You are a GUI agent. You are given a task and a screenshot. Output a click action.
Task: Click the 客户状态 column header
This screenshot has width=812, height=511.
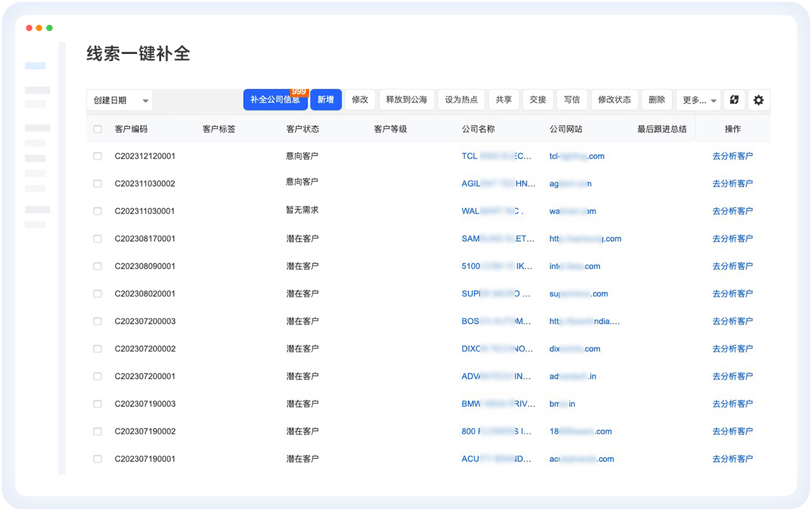pos(303,129)
